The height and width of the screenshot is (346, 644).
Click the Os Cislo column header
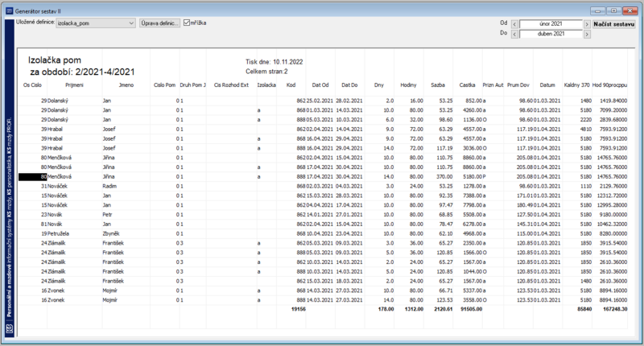click(32, 85)
